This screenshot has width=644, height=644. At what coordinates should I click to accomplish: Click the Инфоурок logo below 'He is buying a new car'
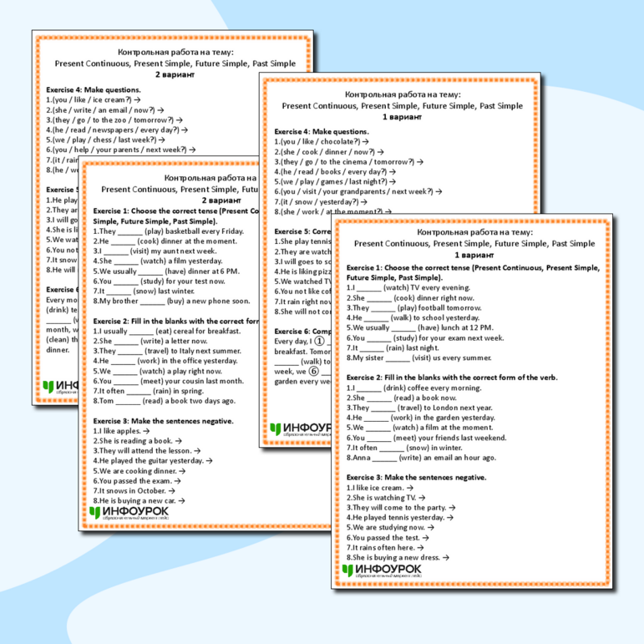click(x=129, y=513)
